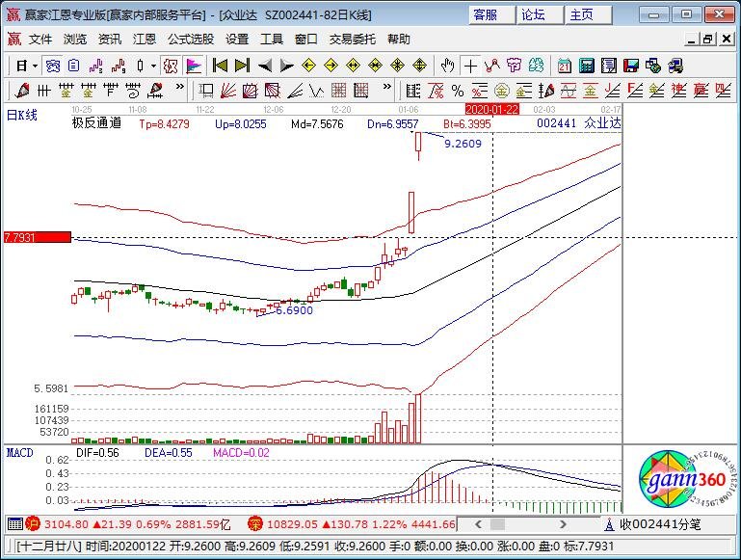
Task: Click the globe network windows icon
Action: click(653, 66)
